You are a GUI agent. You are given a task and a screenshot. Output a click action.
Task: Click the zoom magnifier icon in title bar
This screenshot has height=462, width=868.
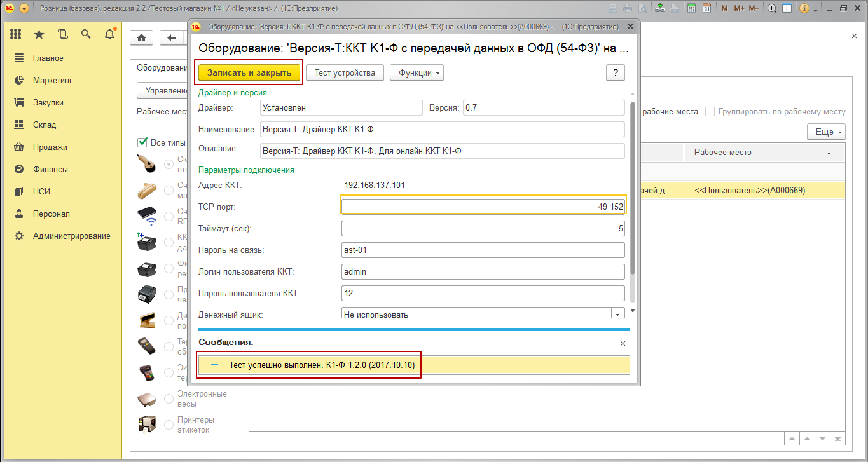pos(772,9)
